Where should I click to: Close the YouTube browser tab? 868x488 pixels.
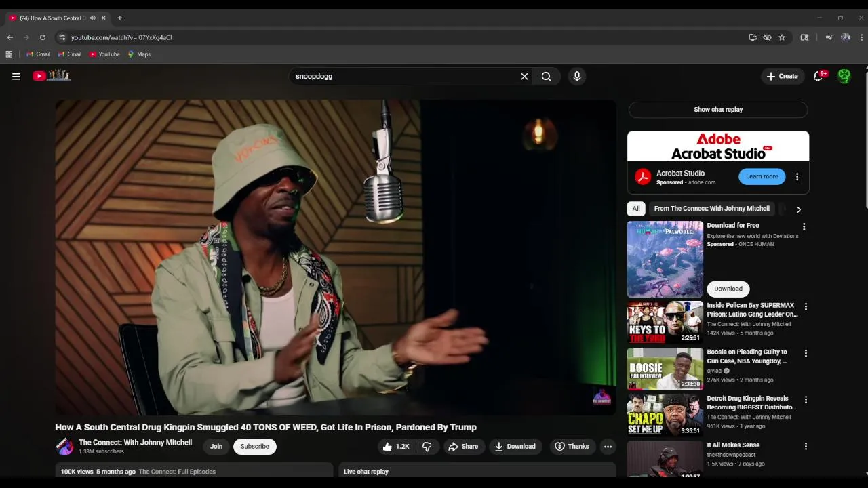(x=104, y=18)
